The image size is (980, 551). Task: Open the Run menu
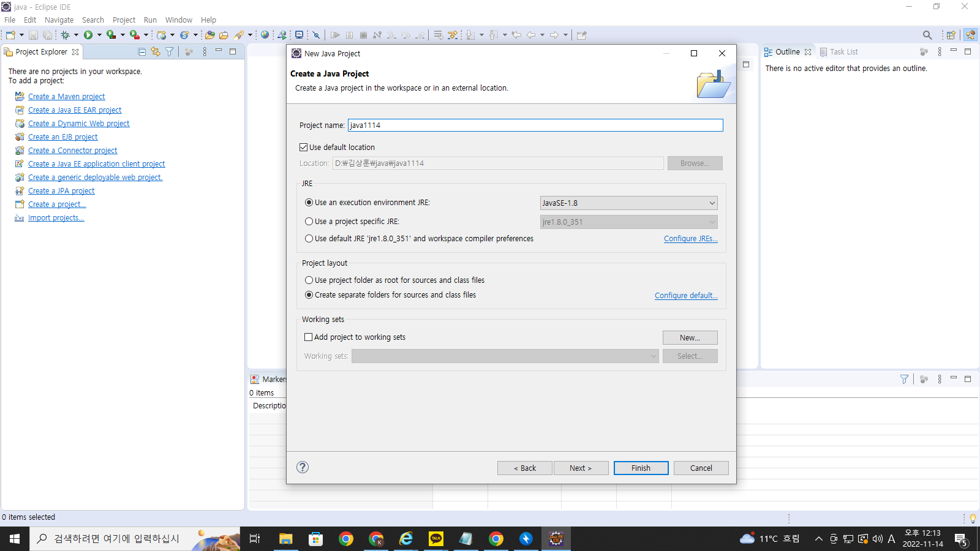click(x=150, y=20)
